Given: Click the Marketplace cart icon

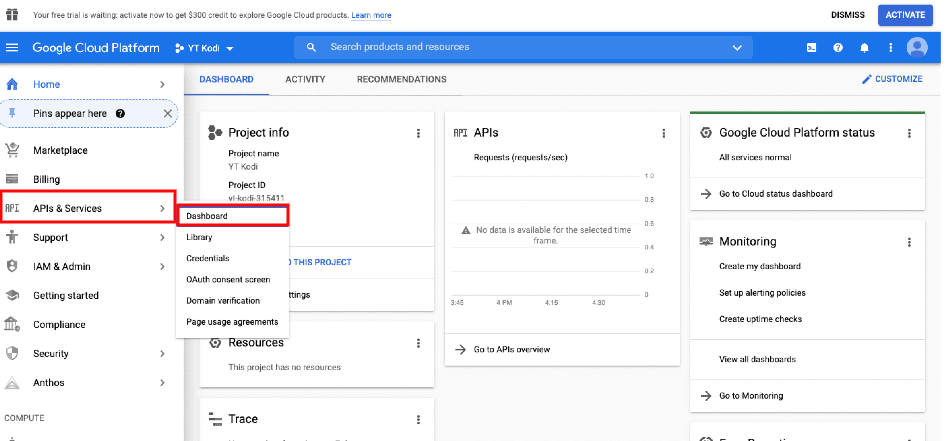Looking at the screenshot, I should [12, 150].
